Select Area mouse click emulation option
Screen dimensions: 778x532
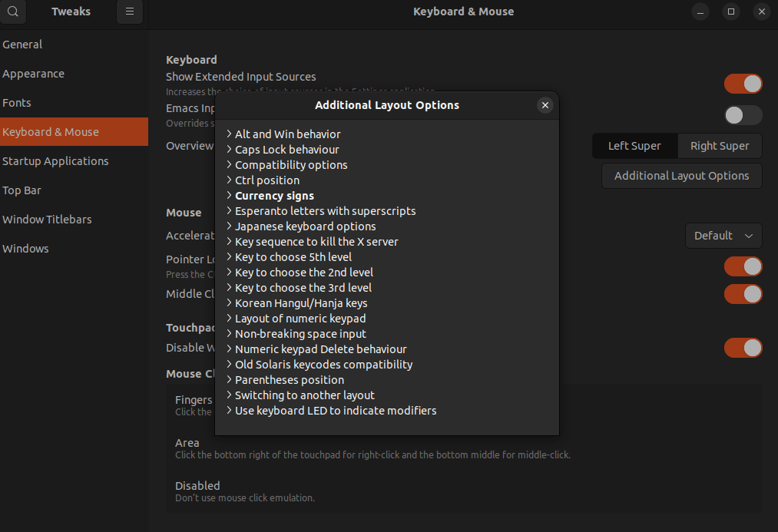click(x=187, y=443)
